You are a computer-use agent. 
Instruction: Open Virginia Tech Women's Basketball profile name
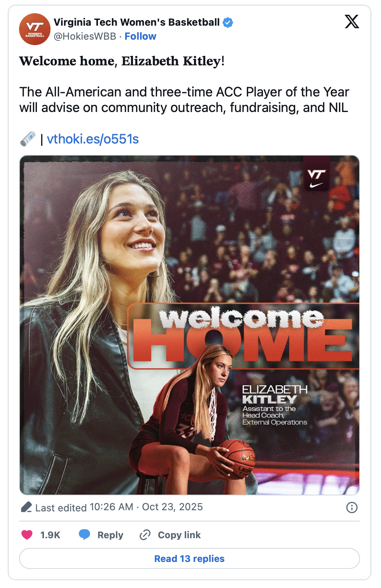[x=137, y=22]
